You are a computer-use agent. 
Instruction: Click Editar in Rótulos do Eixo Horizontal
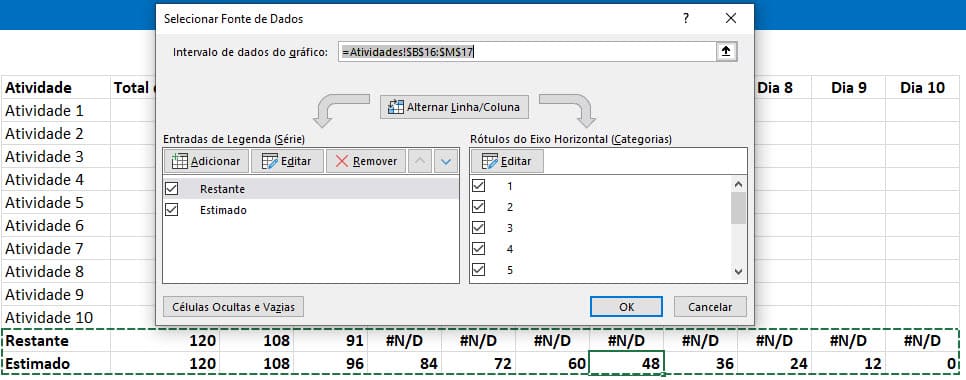tap(507, 161)
